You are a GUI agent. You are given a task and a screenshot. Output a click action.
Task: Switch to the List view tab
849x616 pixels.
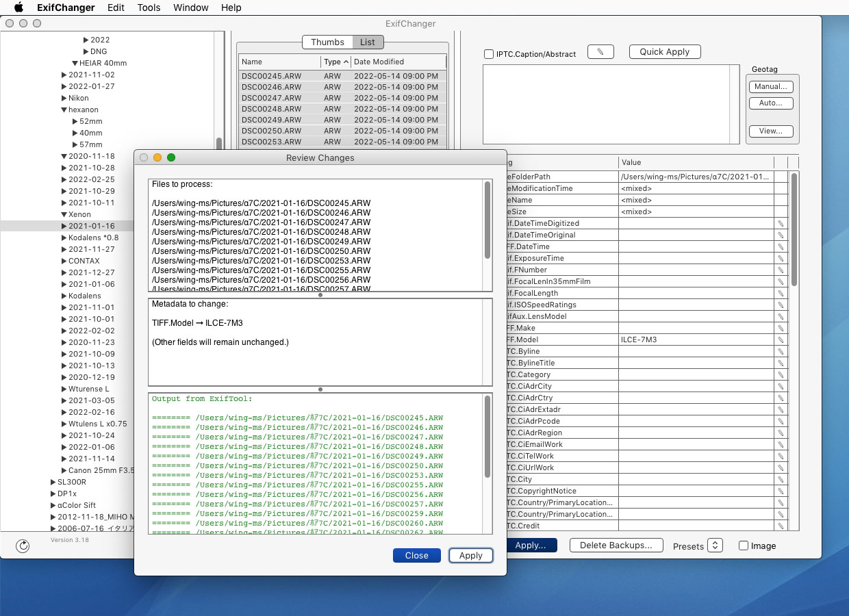click(x=368, y=42)
